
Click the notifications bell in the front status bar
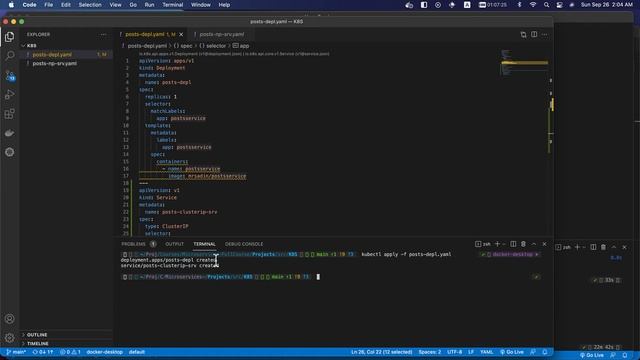pyautogui.click(x=544, y=352)
